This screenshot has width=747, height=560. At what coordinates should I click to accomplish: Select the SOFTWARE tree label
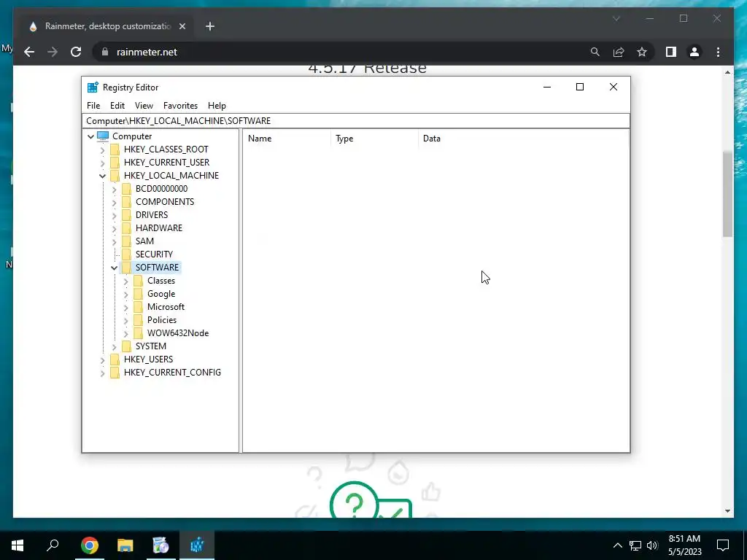click(x=158, y=268)
